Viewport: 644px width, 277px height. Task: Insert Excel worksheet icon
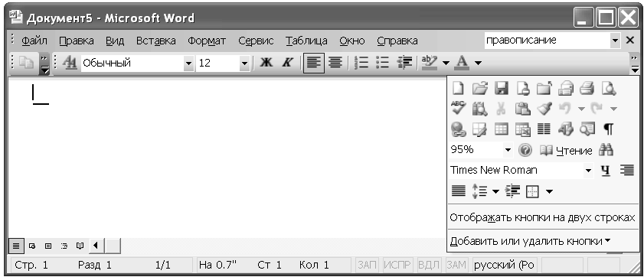point(523,129)
